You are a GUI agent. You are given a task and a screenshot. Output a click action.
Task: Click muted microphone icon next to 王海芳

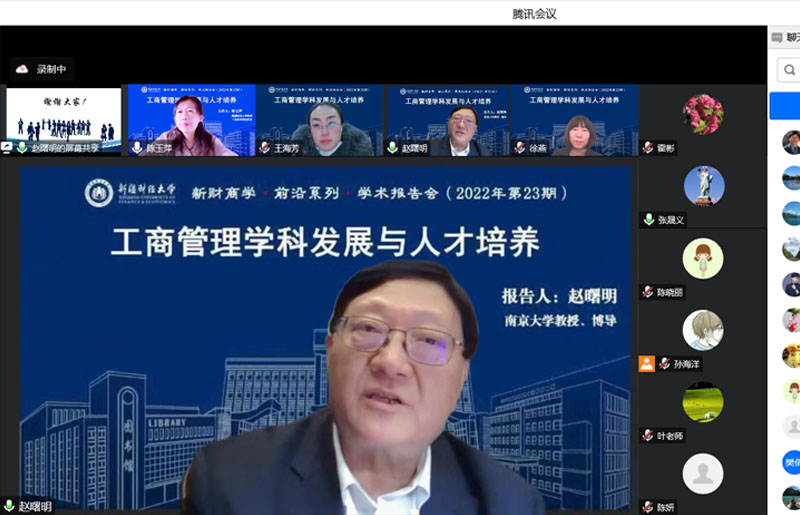[x=265, y=147]
